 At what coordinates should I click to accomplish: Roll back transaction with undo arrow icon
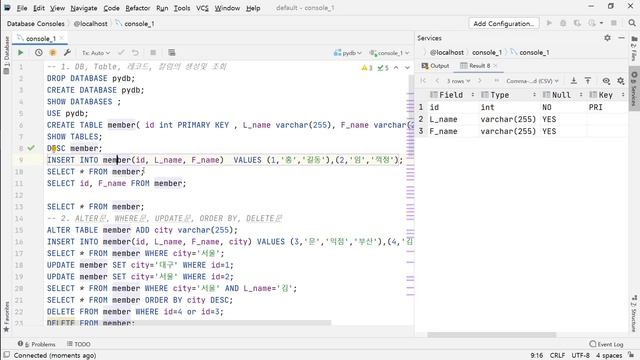(x=135, y=53)
